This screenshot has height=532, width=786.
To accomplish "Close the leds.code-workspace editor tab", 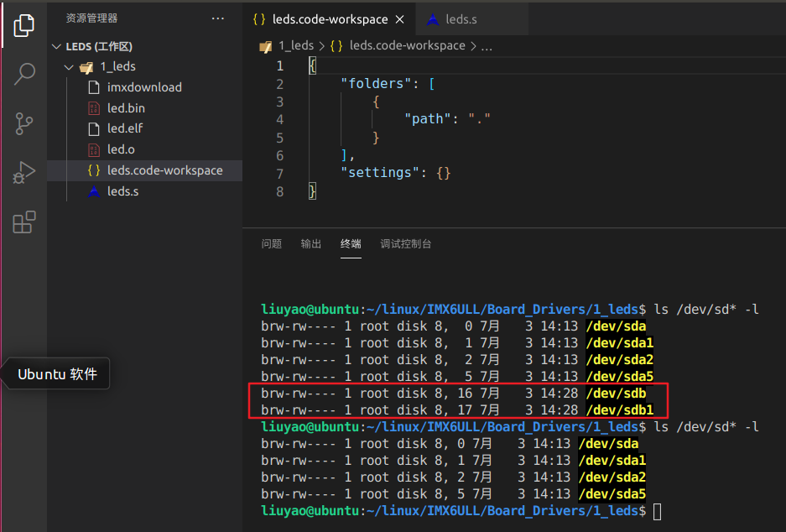I will (399, 19).
